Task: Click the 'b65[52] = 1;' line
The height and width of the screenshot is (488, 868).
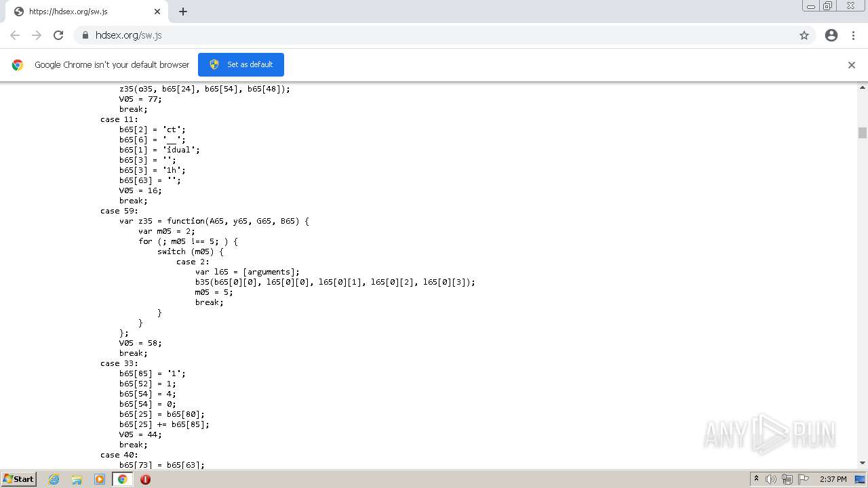Action: pyautogui.click(x=148, y=384)
